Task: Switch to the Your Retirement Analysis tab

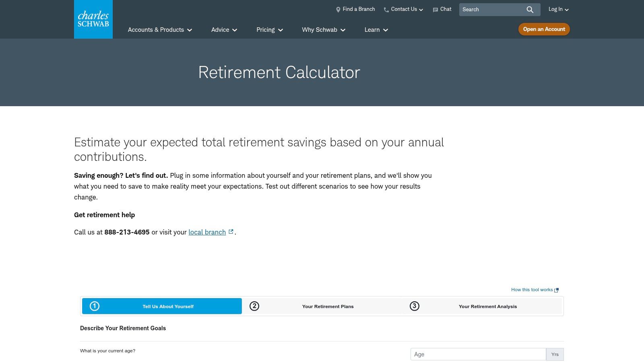Action: pyautogui.click(x=487, y=306)
